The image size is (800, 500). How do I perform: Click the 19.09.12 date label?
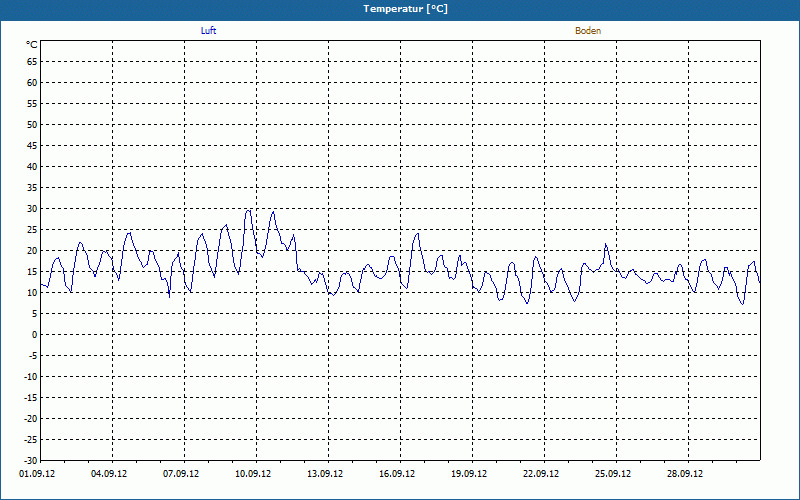coord(469,474)
